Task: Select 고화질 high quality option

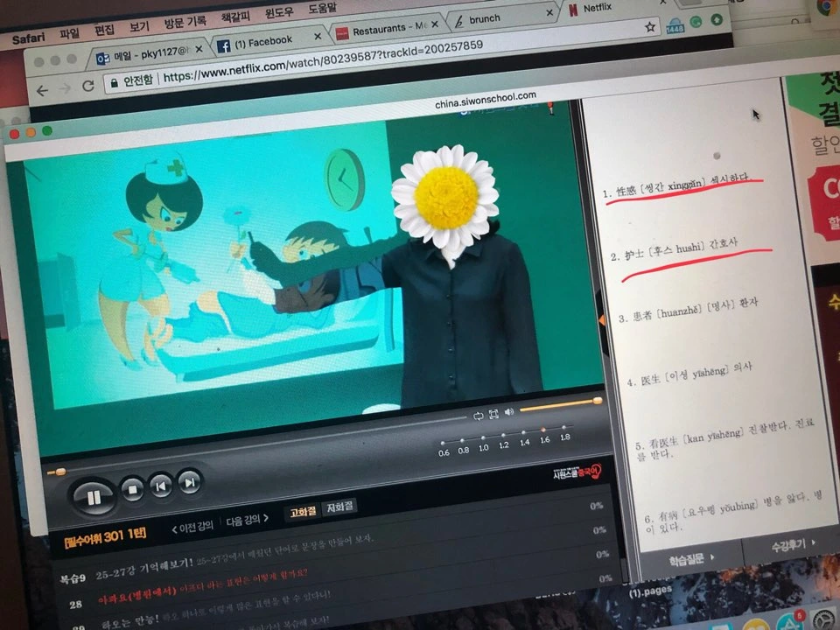Action: pyautogui.click(x=303, y=513)
